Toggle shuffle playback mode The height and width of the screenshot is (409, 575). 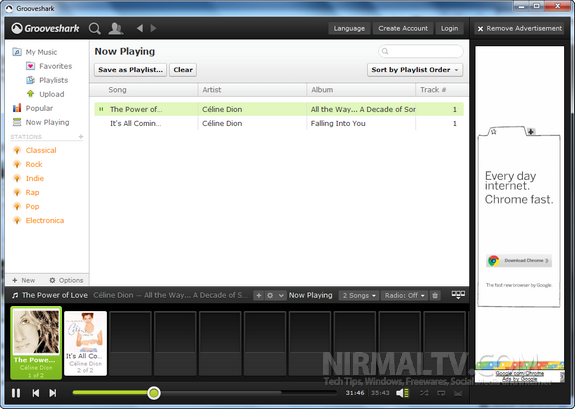[424, 393]
